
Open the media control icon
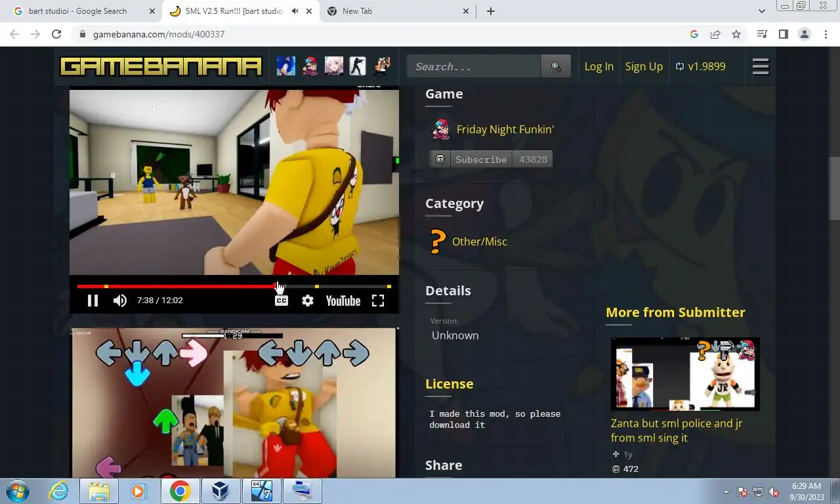(x=762, y=34)
